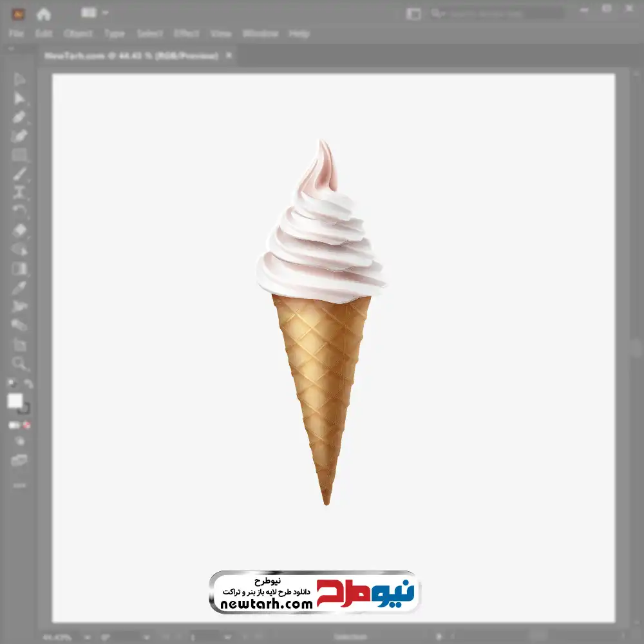The width and height of the screenshot is (644, 644).
Task: Set the paint to None
Action: (x=27, y=425)
